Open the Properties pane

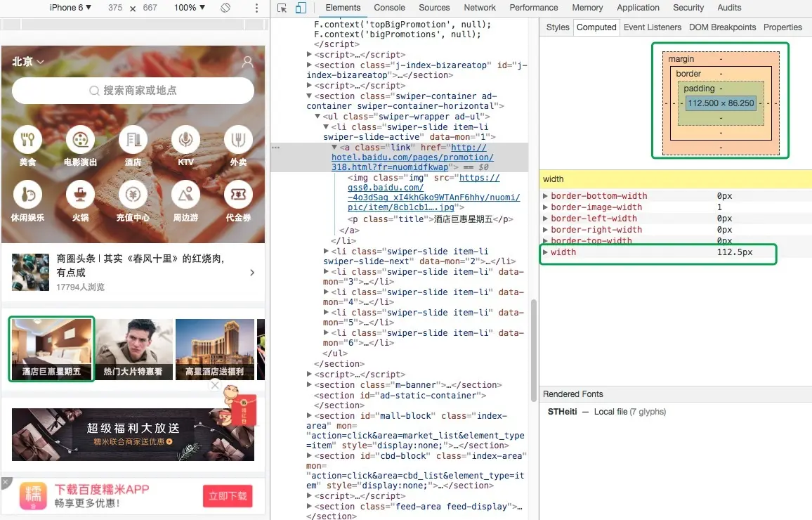pos(782,27)
